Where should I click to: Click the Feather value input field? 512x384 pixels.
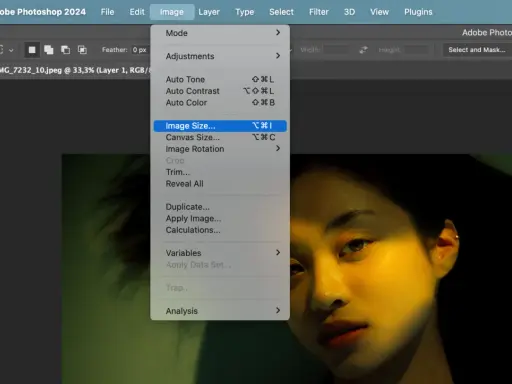pos(140,50)
